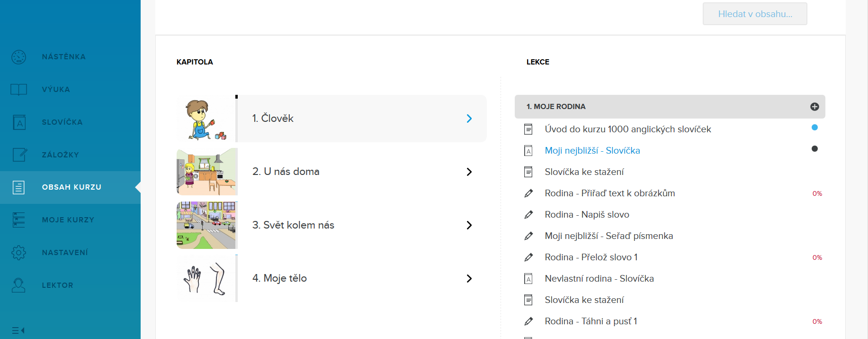Click the dark status dot for Moji nejbližší
The image size is (868, 339).
coord(814,149)
